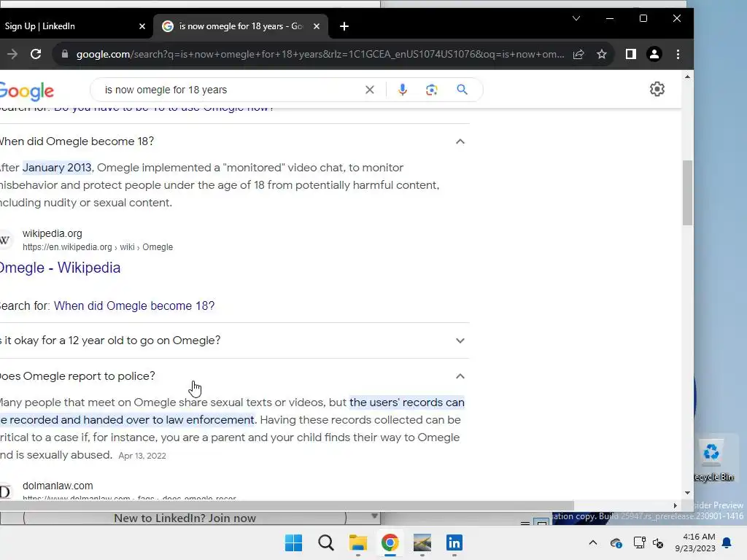Show hidden system tray icons

pos(592,542)
